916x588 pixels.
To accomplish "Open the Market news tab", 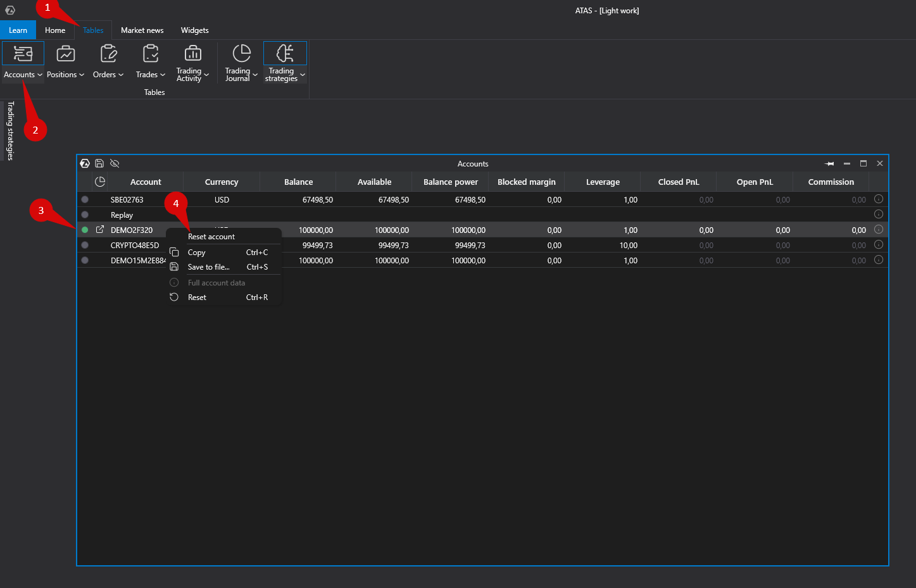I will click(x=142, y=30).
